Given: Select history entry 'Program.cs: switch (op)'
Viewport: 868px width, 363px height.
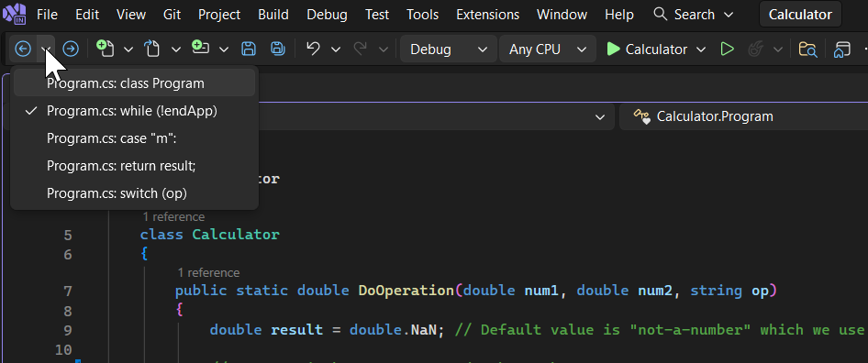Looking at the screenshot, I should (x=134, y=193).
